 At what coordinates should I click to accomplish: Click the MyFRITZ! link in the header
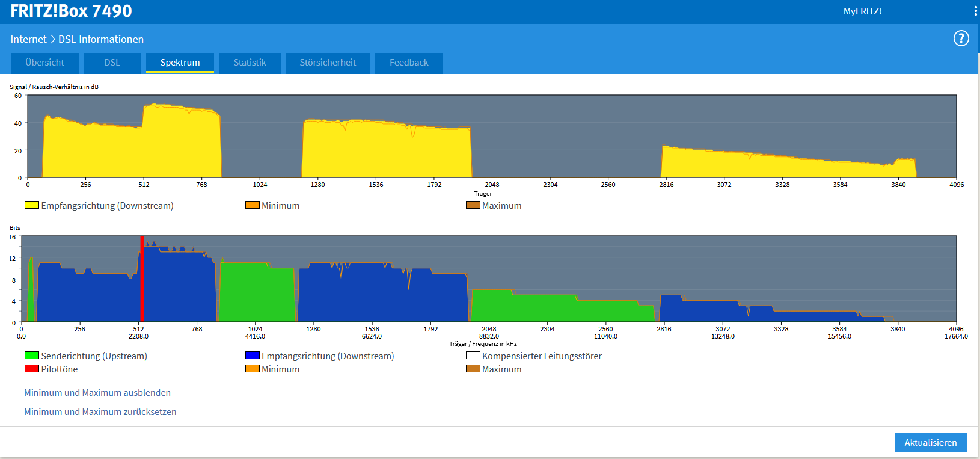pos(862,11)
